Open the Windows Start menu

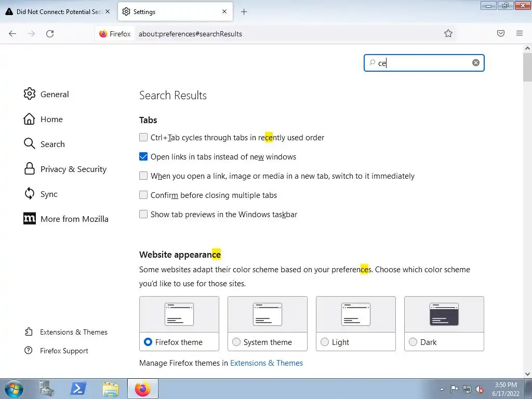point(14,389)
